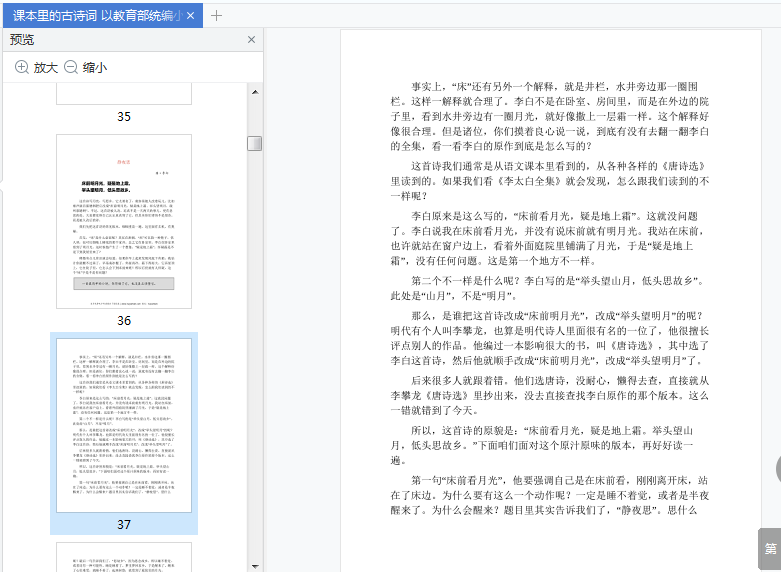
Task: Click the preview panel scrollbar thumb
Action: [255, 143]
